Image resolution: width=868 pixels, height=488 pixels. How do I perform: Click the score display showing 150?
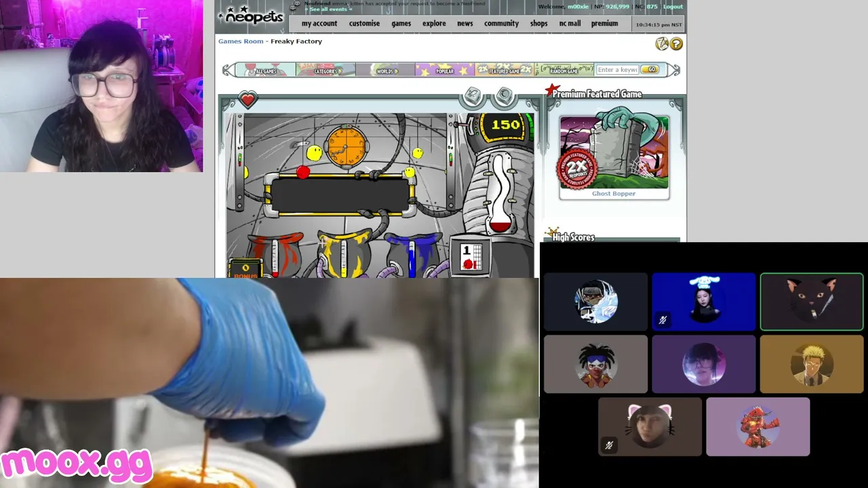click(505, 125)
